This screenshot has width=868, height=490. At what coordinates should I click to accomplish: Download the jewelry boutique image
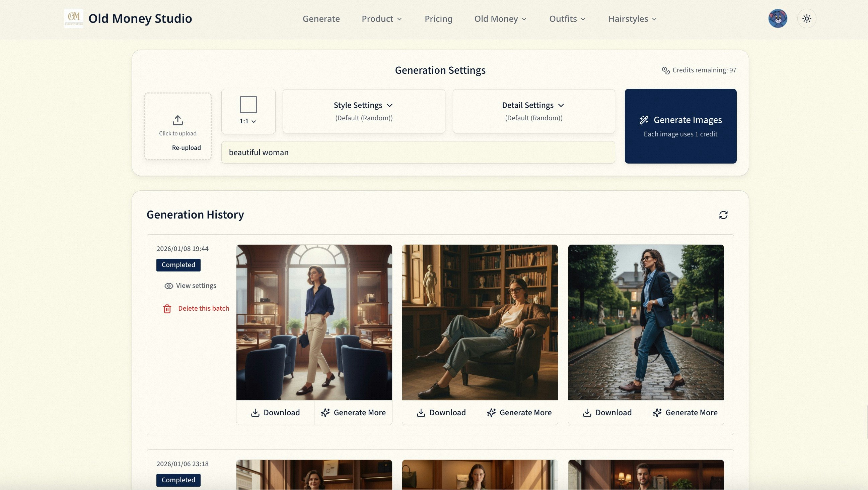click(x=275, y=413)
